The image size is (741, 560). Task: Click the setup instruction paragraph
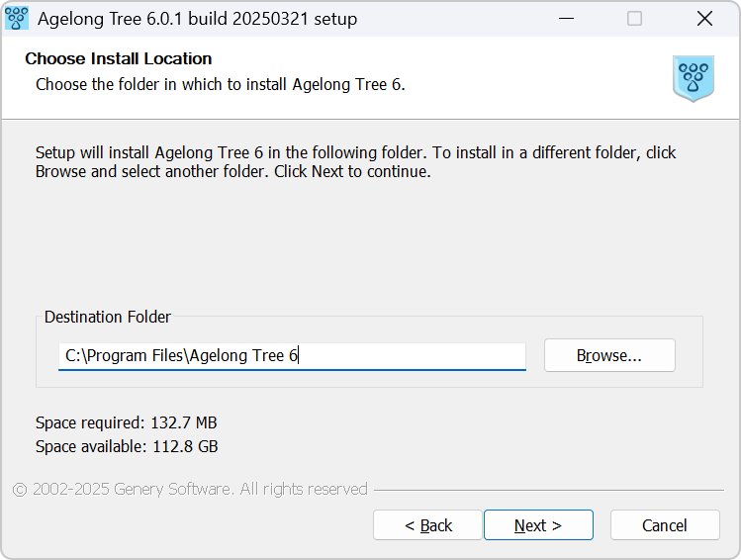[355, 162]
